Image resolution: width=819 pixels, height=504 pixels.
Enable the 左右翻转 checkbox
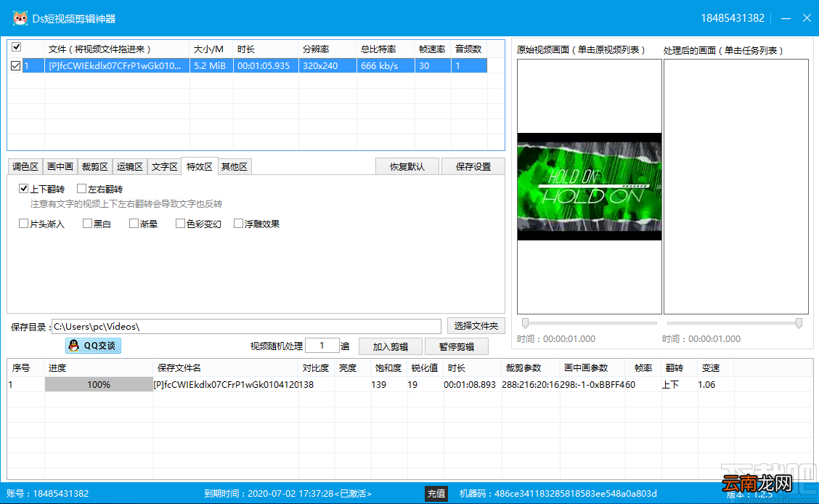coord(81,189)
